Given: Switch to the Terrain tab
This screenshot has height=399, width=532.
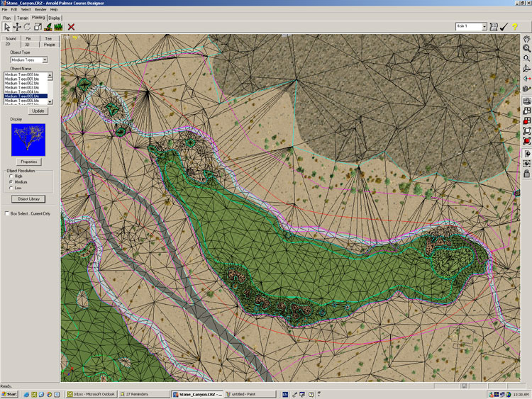Looking at the screenshot, I should (x=23, y=16).
